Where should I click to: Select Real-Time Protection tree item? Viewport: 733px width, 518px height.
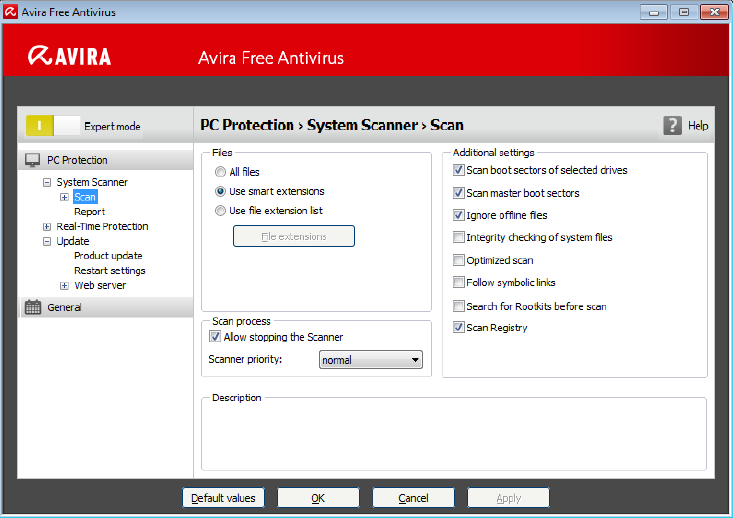(102, 226)
